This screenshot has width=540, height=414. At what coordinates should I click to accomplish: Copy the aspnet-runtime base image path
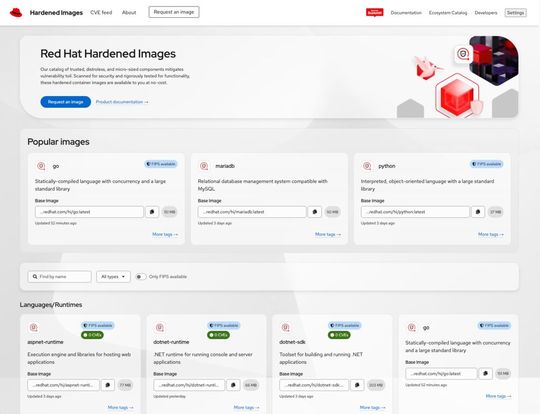(x=107, y=385)
